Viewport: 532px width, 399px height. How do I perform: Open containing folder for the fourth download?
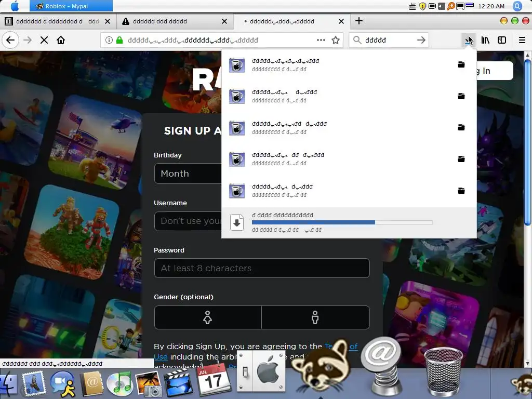coord(461,159)
